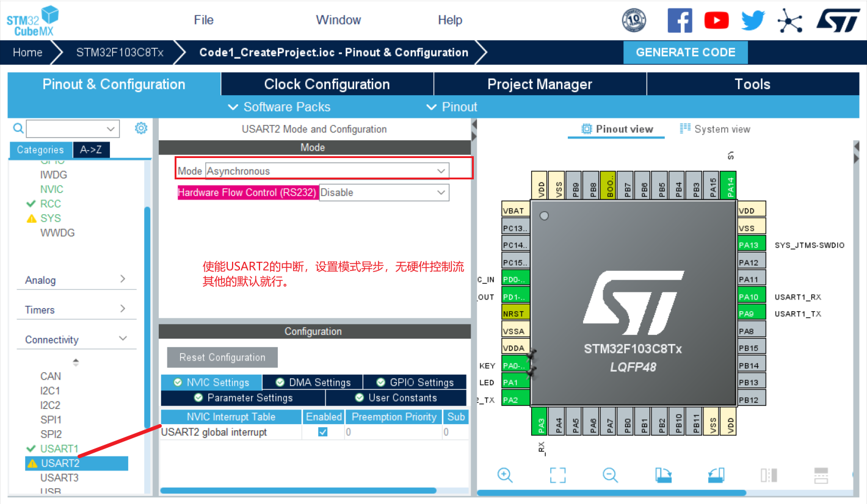The image size is (867, 504).
Task: Enable the USART2 global interrupt checkbox
Action: tap(323, 432)
